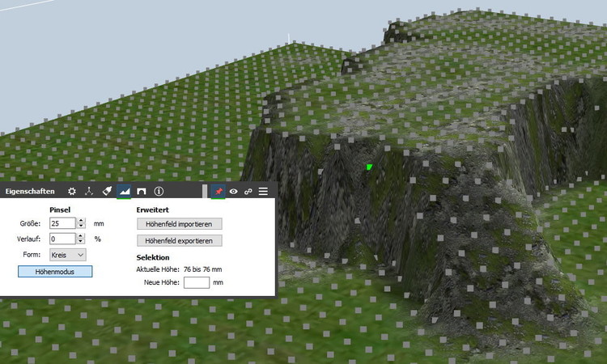Click into the Verlauf percentage field

click(x=62, y=239)
